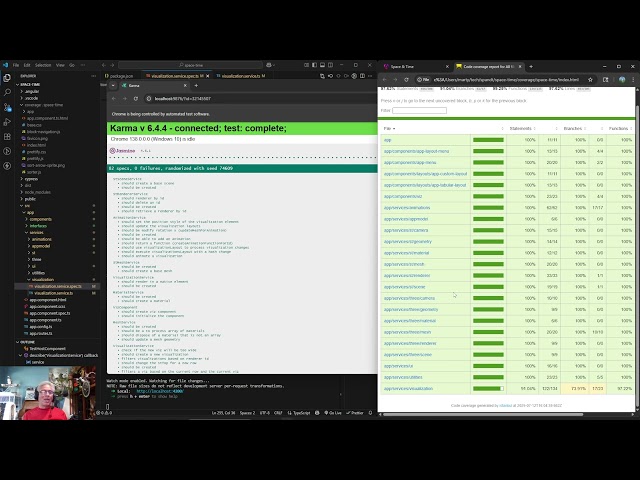This screenshot has height=480, width=640.
Task: Open the Edit menu in VS Code
Action: (27, 65)
